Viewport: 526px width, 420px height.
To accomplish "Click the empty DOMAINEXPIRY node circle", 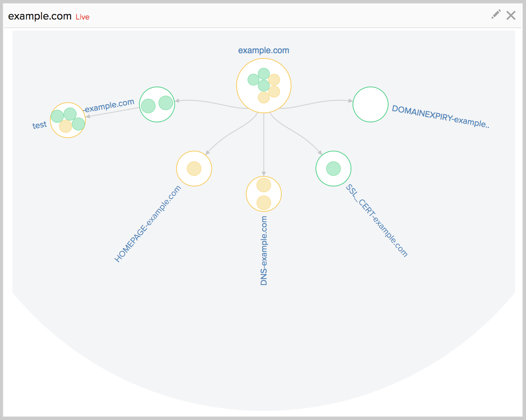I will click(x=370, y=104).
